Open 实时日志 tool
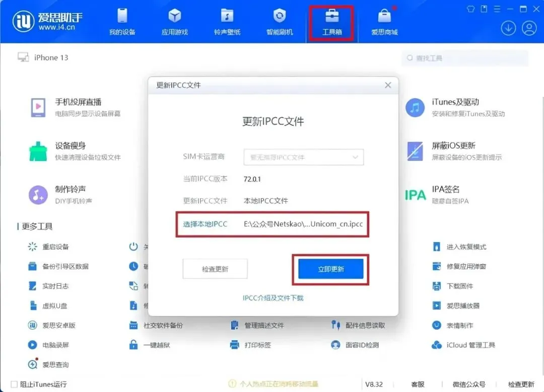The height and width of the screenshot is (392, 544). click(48, 286)
